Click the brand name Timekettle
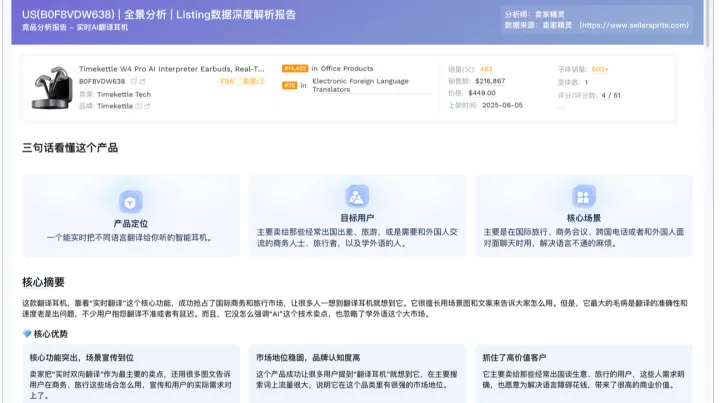This screenshot has height=403, width=720. [x=115, y=106]
